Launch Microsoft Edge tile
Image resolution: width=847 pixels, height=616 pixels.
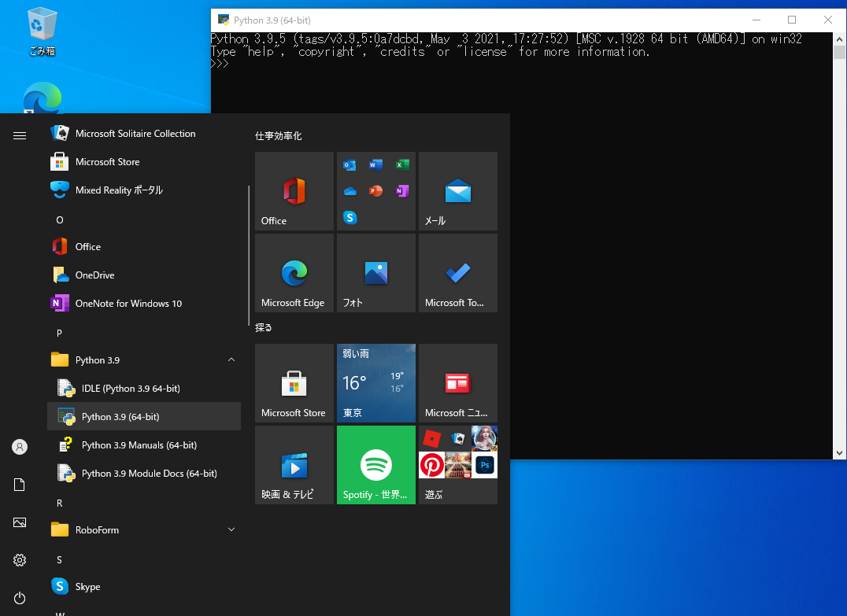pyautogui.click(x=294, y=273)
